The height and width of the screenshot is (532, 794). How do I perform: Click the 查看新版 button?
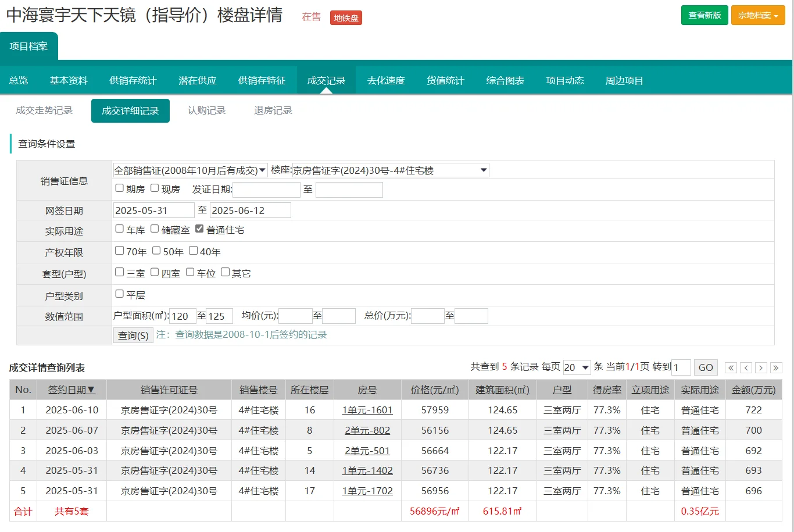click(704, 15)
